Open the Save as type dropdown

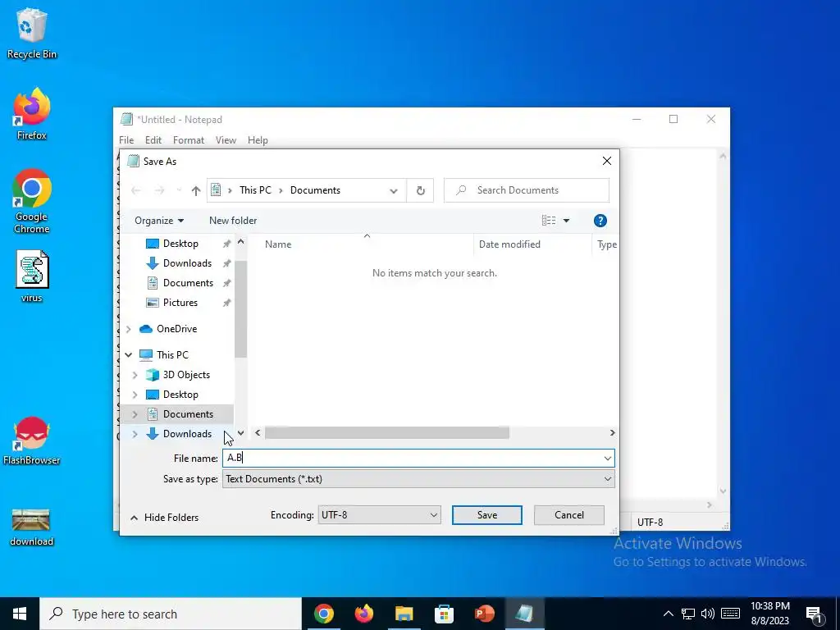point(418,479)
